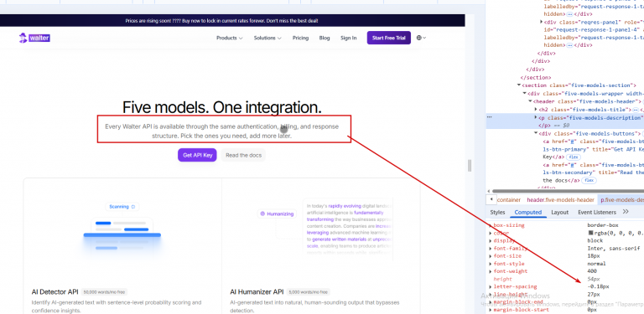This screenshot has height=314, width=644.
Task: Click the ellipsis in the h2 five-models-title node
Action: pos(636,110)
